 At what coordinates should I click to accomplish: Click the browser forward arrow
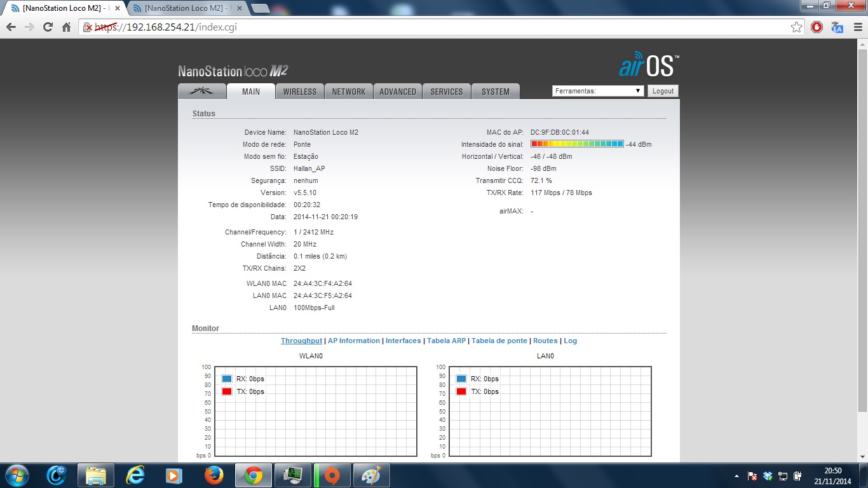coord(29,27)
